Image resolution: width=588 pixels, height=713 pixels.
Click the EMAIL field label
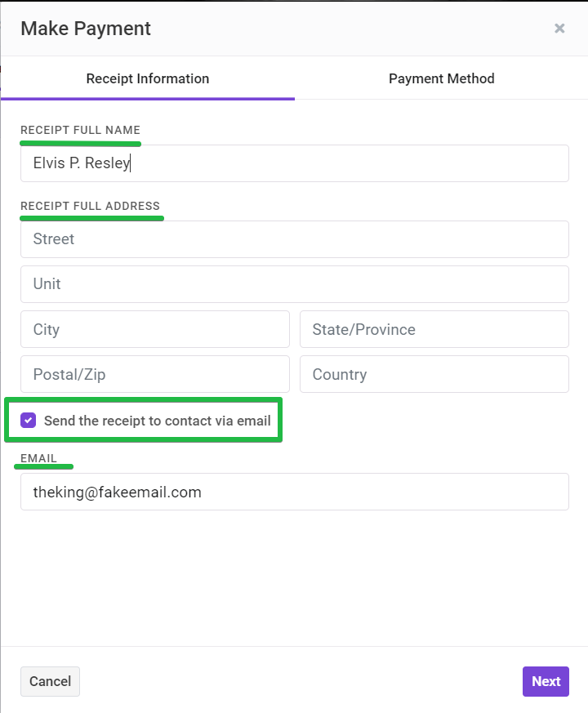click(x=38, y=458)
